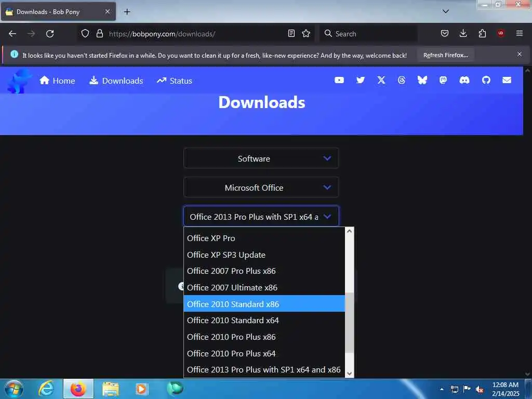Image resolution: width=532 pixels, height=399 pixels.
Task: Click the dropdown list scrollbar thumb
Action: click(349, 322)
